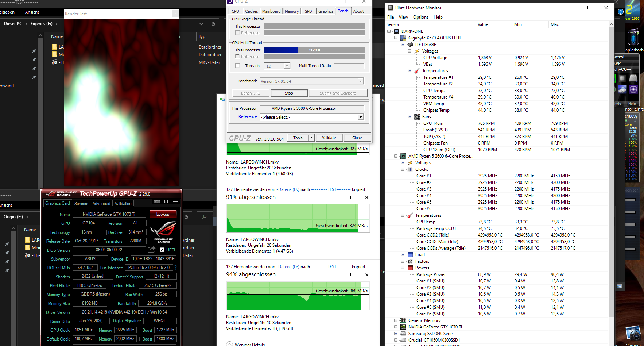Open the Threads count dropdown
Image resolution: width=644 pixels, height=346 pixels.
tap(287, 66)
